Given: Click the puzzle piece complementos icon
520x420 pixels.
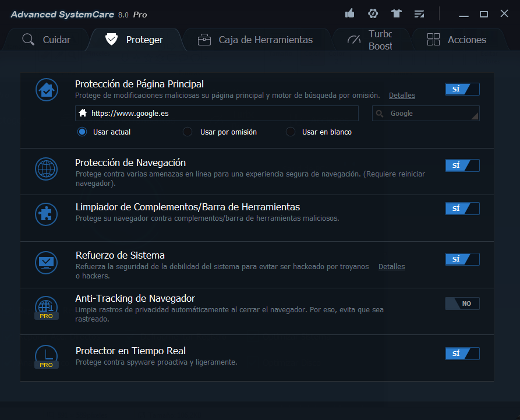Looking at the screenshot, I should point(47,213).
